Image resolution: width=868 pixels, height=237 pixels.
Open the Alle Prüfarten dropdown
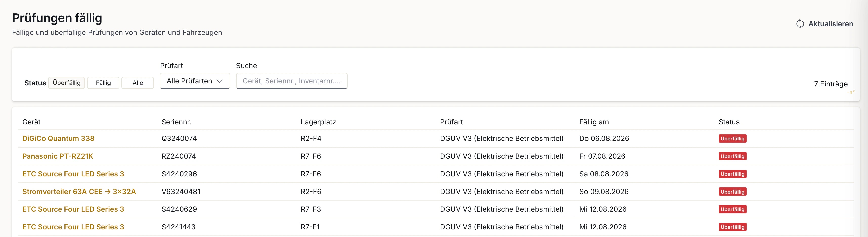click(x=195, y=81)
